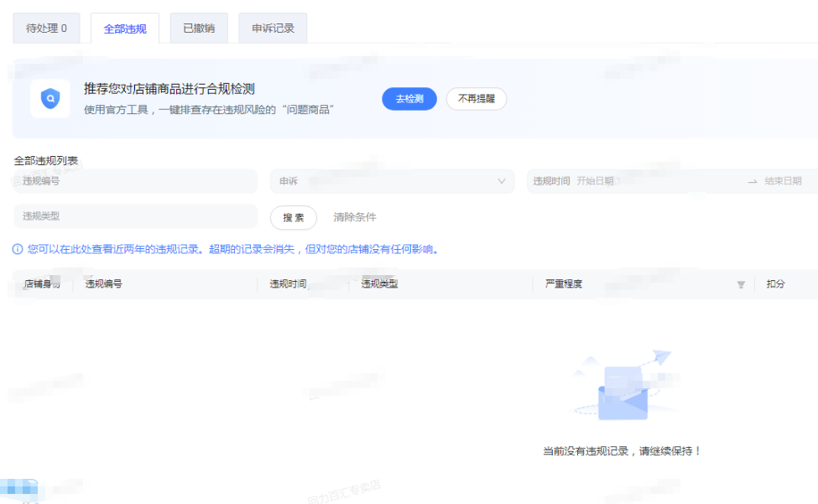Open the 结束日期 end date picker
The height and width of the screenshot is (504, 818).
point(783,181)
